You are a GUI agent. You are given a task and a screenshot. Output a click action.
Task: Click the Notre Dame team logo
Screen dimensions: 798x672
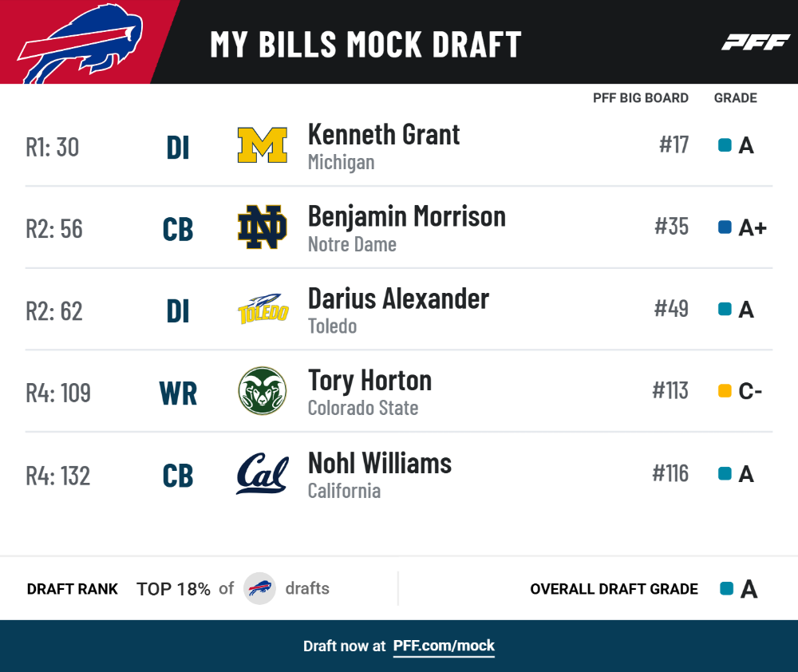[263, 227]
